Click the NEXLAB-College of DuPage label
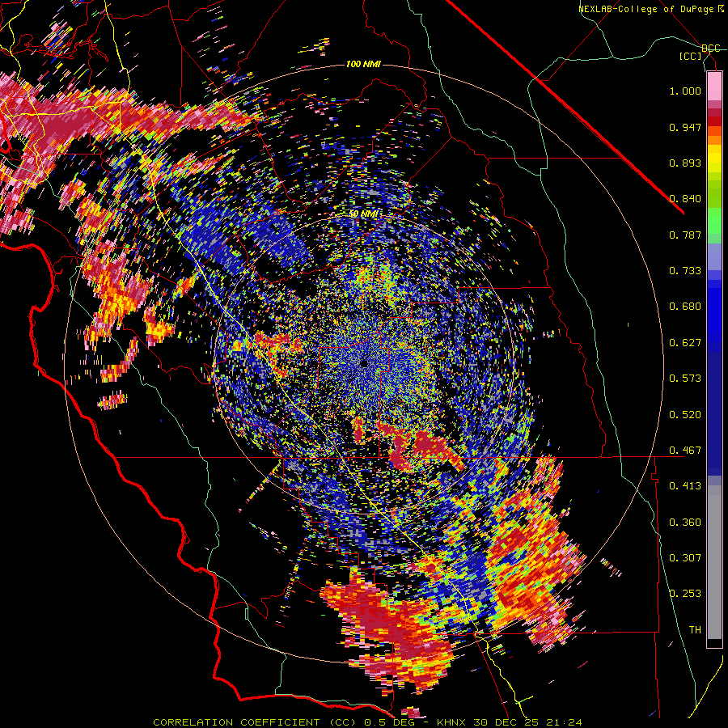728x728 pixels. 647,9
